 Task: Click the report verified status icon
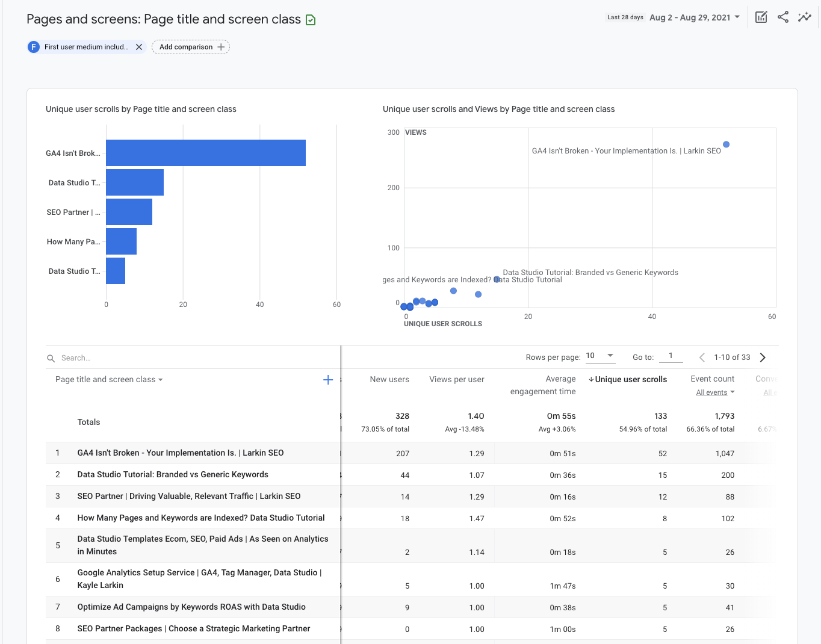coord(311,20)
